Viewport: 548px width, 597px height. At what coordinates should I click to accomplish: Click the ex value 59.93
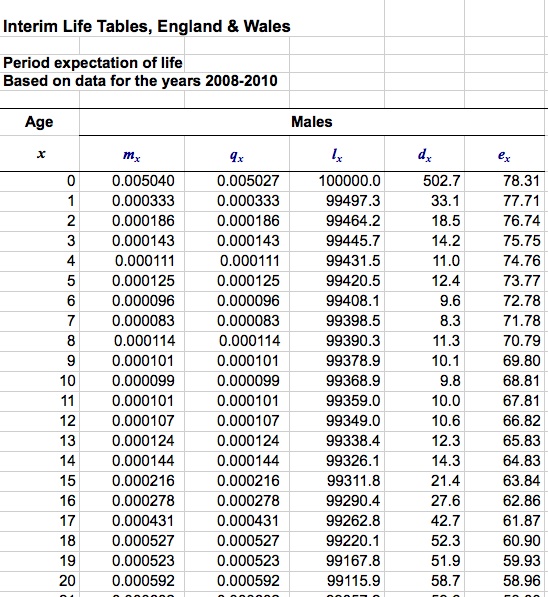click(x=521, y=561)
